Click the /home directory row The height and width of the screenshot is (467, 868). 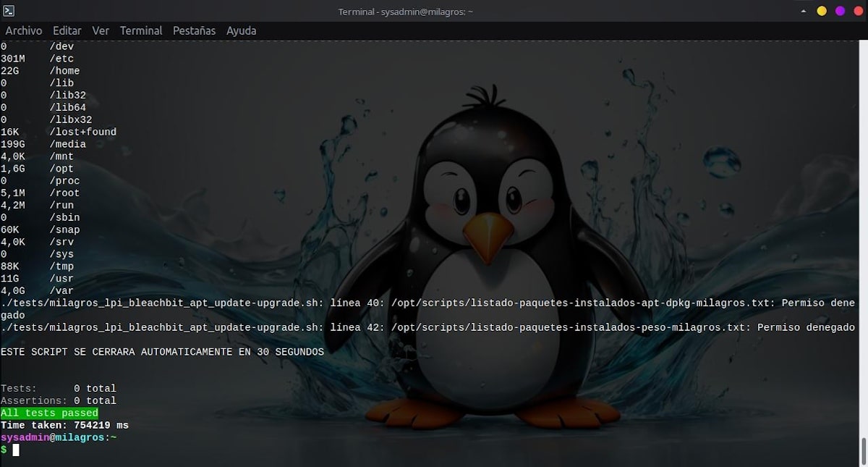click(x=41, y=71)
